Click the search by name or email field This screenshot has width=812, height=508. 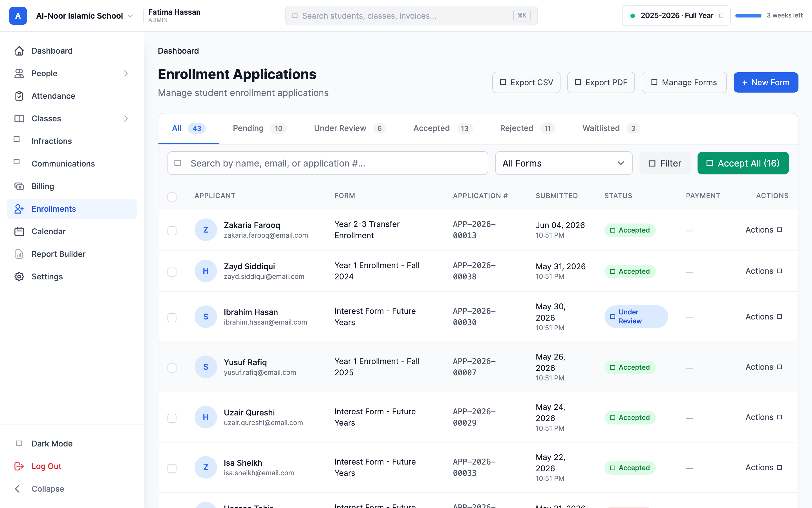328,163
